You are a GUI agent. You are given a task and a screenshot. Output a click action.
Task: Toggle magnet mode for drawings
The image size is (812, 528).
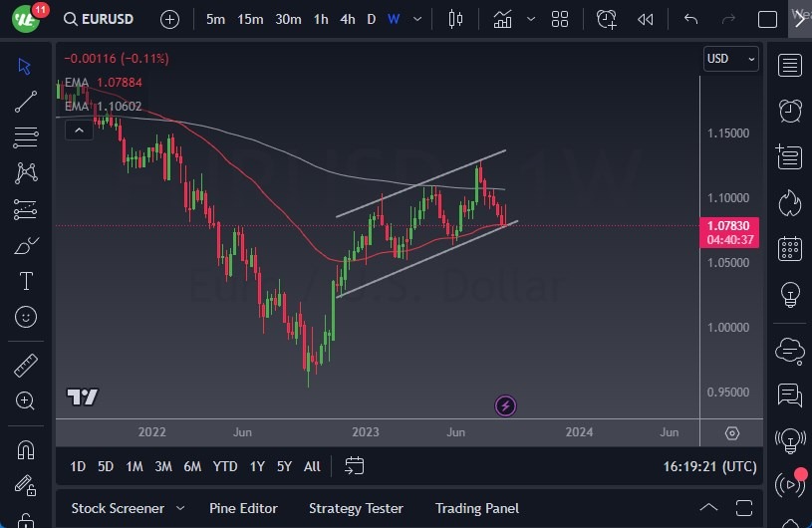pyautogui.click(x=26, y=449)
